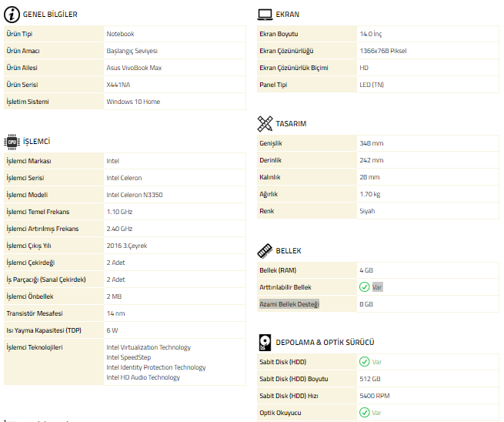Click the 6 W TDP value
The width and height of the screenshot is (504, 422).
(x=112, y=330)
